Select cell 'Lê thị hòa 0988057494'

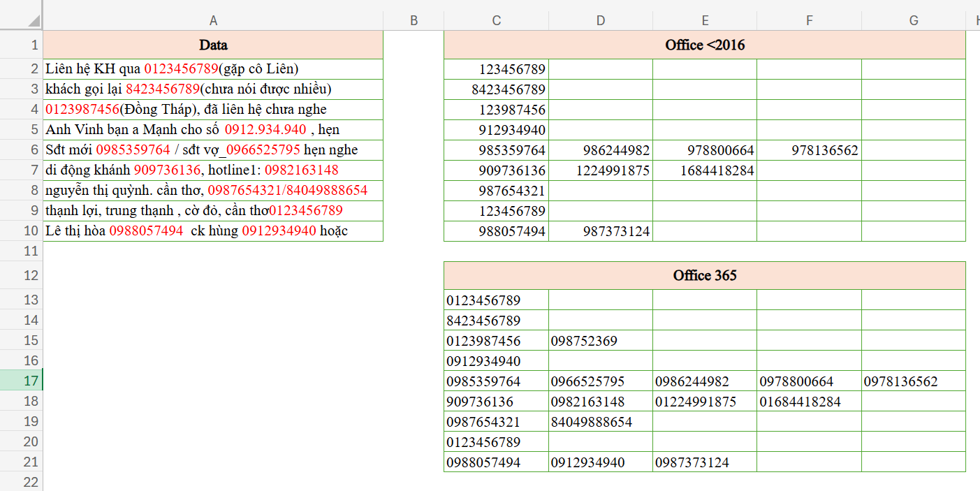213,231
